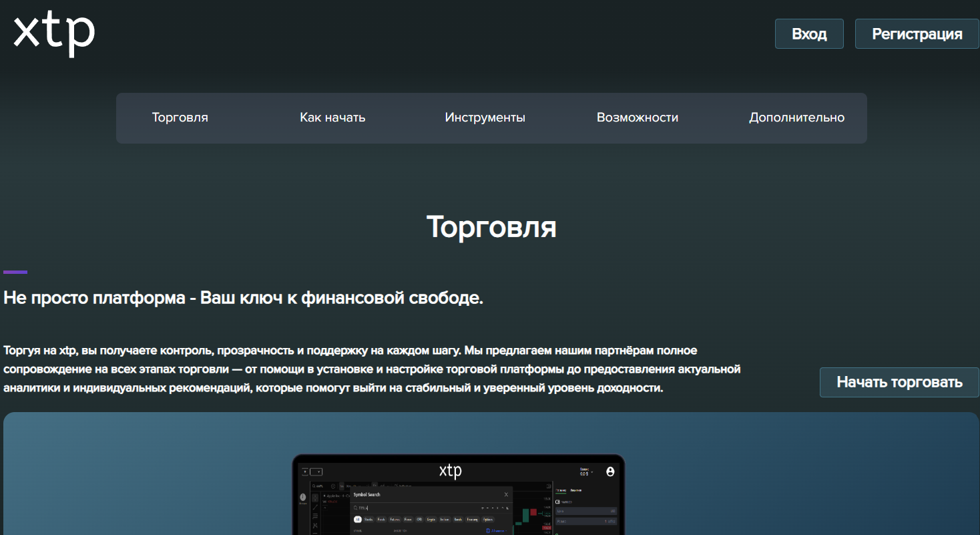The height and width of the screenshot is (535, 980).
Task: Select the trend line drawing tool
Action: coord(315,507)
